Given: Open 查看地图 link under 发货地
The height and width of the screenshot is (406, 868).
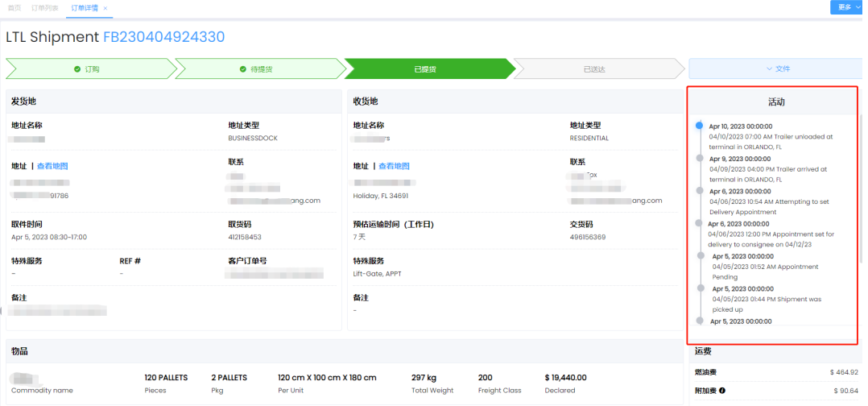Looking at the screenshot, I should pos(52,166).
